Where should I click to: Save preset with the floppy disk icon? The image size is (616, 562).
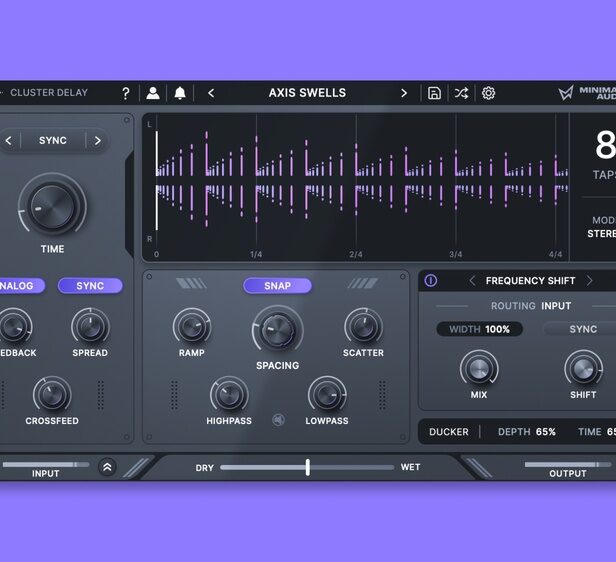pos(434,93)
